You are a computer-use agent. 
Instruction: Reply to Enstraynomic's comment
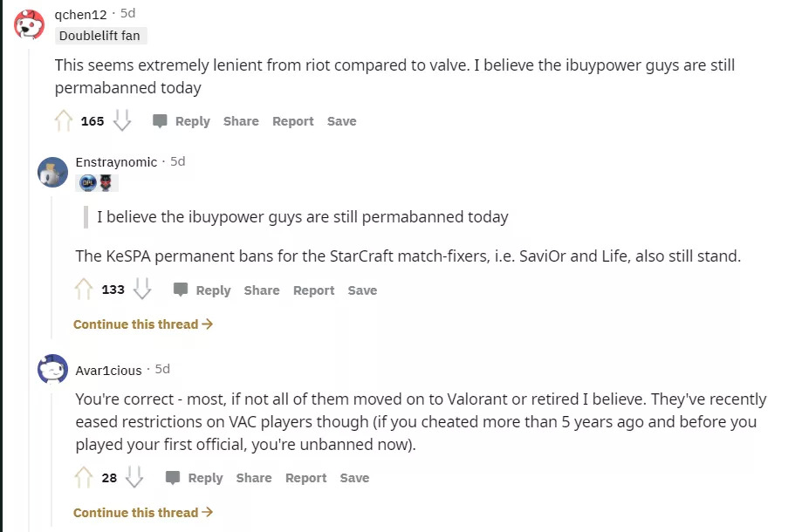pos(202,290)
